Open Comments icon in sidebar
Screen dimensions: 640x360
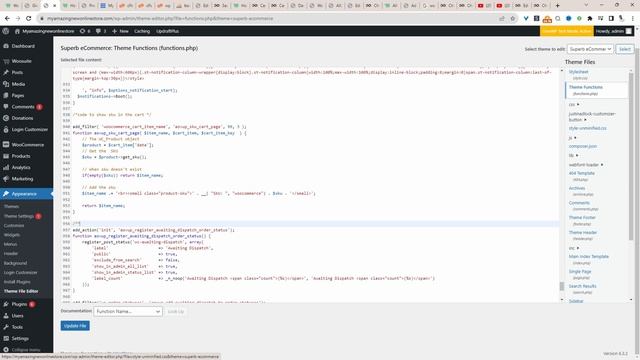6,107
